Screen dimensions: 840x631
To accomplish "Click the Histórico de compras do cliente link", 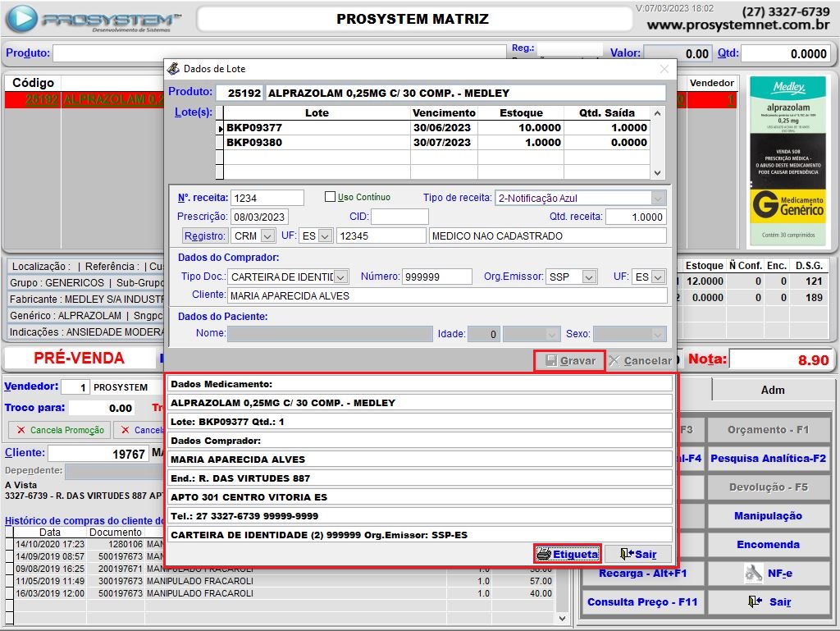I will click(x=84, y=521).
